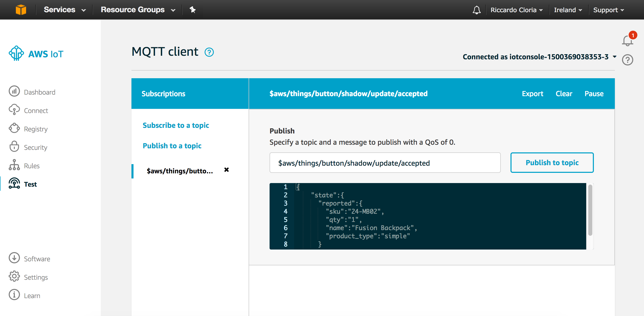644x316 pixels.
Task: Focus the publish topic input field
Action: [x=385, y=163]
